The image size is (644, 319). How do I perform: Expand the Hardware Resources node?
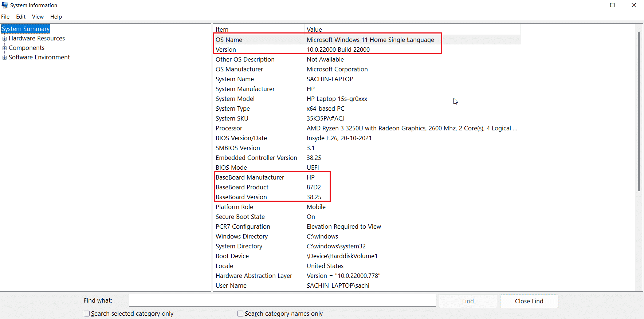(x=5, y=39)
